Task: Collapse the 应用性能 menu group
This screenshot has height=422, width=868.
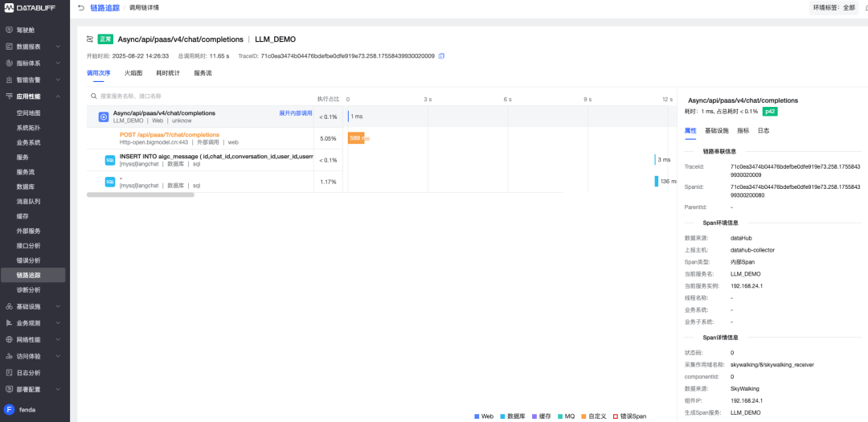Action: click(x=59, y=96)
